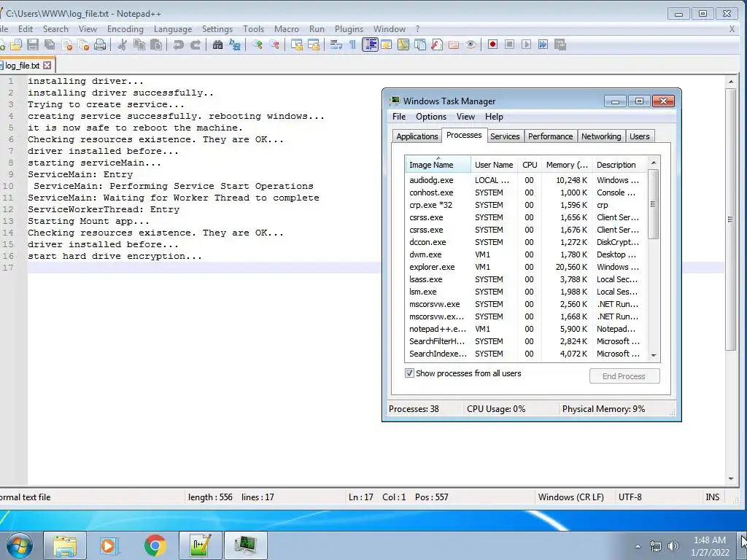This screenshot has height=560, width=747.
Task: Click the process list scroll down arrow
Action: click(x=654, y=356)
